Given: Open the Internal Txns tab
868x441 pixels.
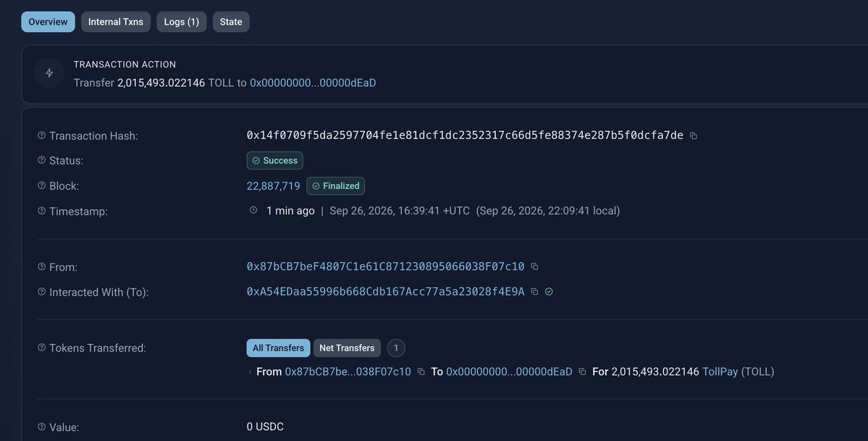Looking at the screenshot, I should (x=116, y=22).
